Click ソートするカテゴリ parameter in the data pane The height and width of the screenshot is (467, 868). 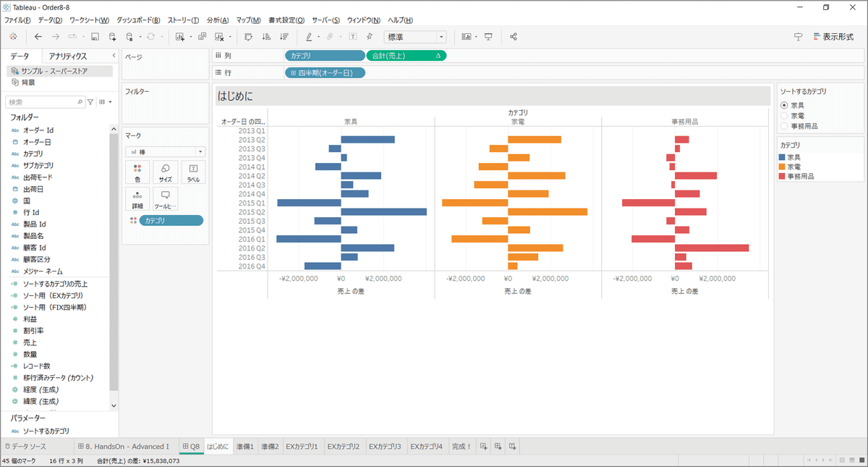point(46,431)
